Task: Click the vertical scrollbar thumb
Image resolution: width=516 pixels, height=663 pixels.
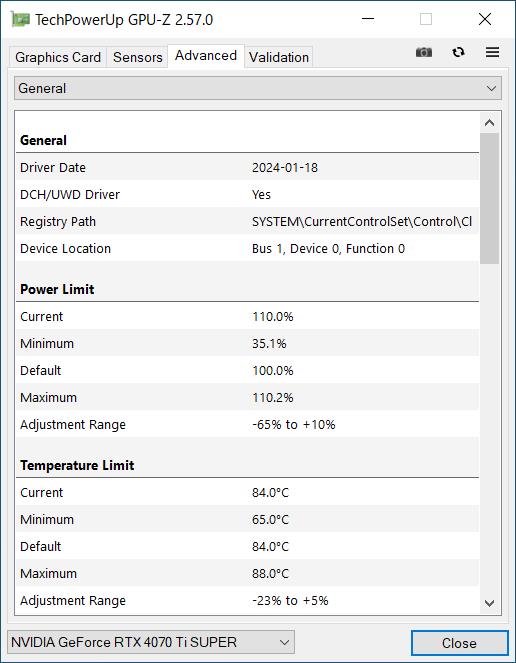Action: pos(489,198)
